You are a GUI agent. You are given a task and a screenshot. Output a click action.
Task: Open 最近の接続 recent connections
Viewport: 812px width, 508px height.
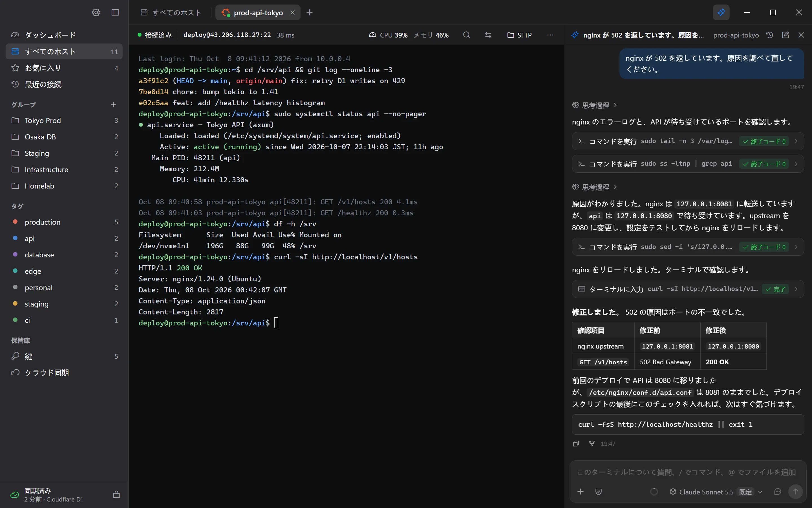click(64, 84)
